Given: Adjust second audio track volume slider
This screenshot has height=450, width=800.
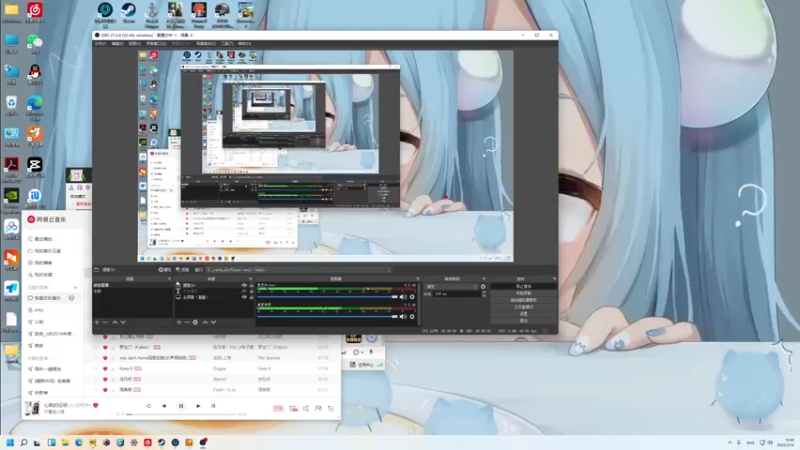Looking at the screenshot, I should coord(328,316).
